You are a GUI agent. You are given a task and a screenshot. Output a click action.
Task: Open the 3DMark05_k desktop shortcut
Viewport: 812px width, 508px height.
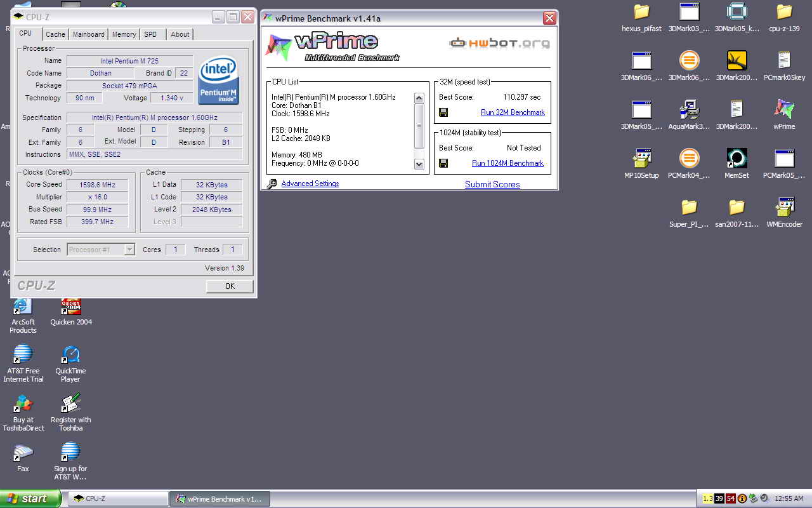tap(737, 17)
